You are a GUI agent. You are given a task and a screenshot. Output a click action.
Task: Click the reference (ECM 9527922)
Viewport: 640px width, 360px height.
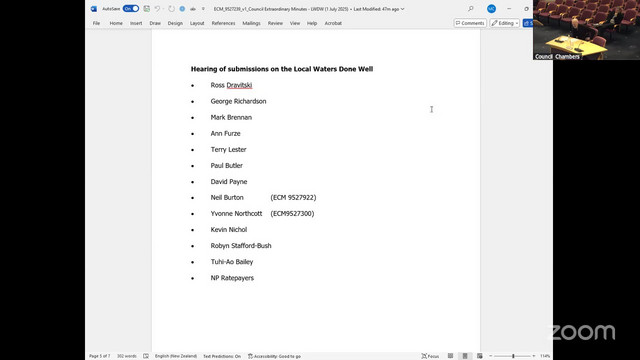tap(293, 198)
